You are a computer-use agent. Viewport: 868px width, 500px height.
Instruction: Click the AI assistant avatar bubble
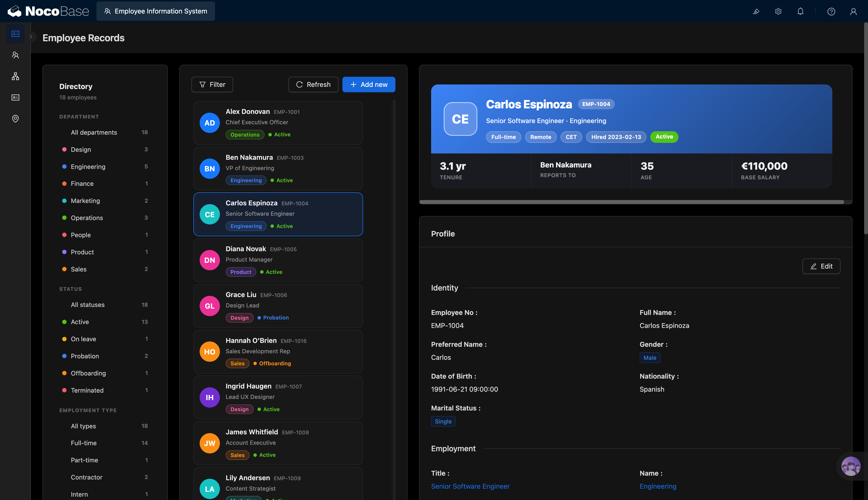[851, 466]
